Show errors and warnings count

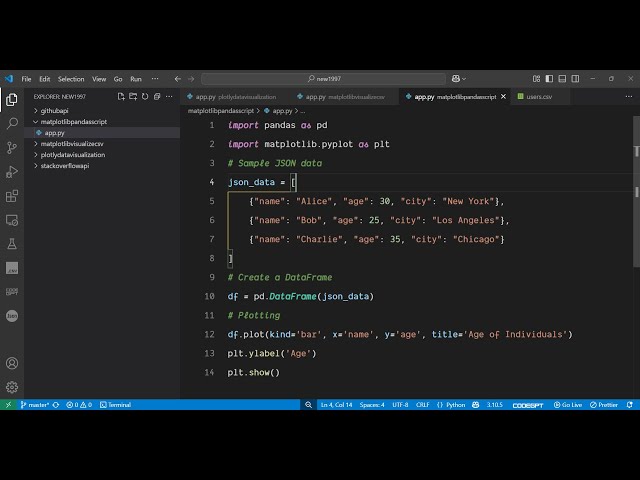(x=79, y=405)
